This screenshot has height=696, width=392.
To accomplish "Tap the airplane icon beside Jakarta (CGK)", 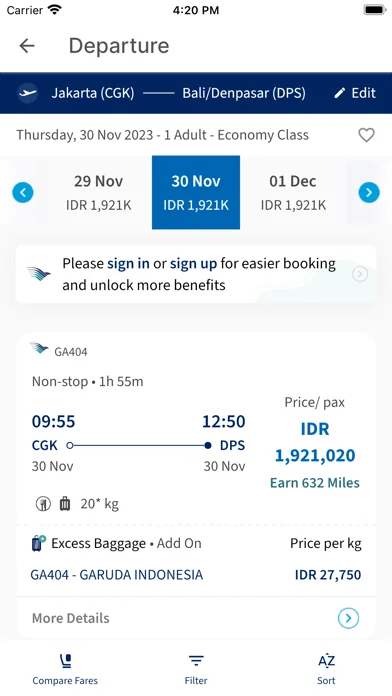I will [28, 93].
